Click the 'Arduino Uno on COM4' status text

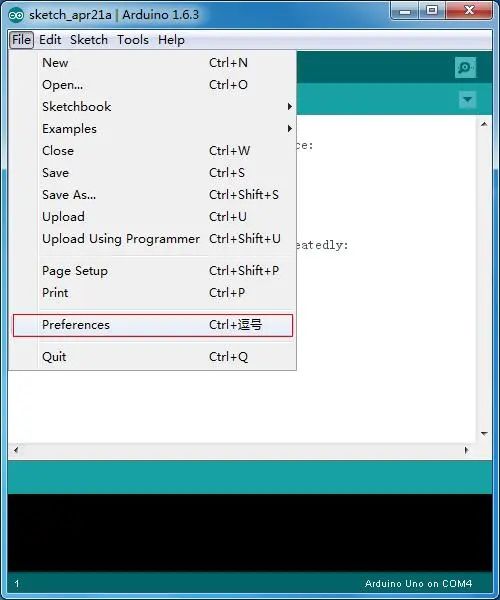pyautogui.click(x=418, y=584)
